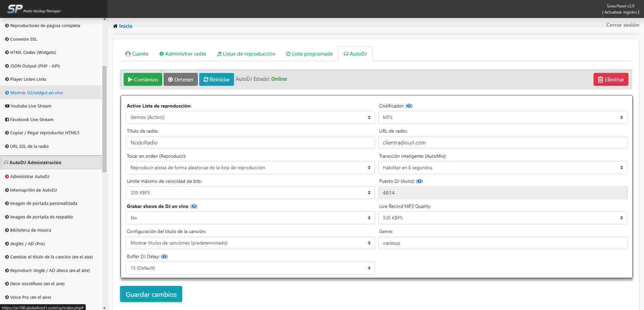Image resolution: width=644 pixels, height=310 pixels.
Task: Click the sidebar vertical scrollbar
Action: coord(104,119)
